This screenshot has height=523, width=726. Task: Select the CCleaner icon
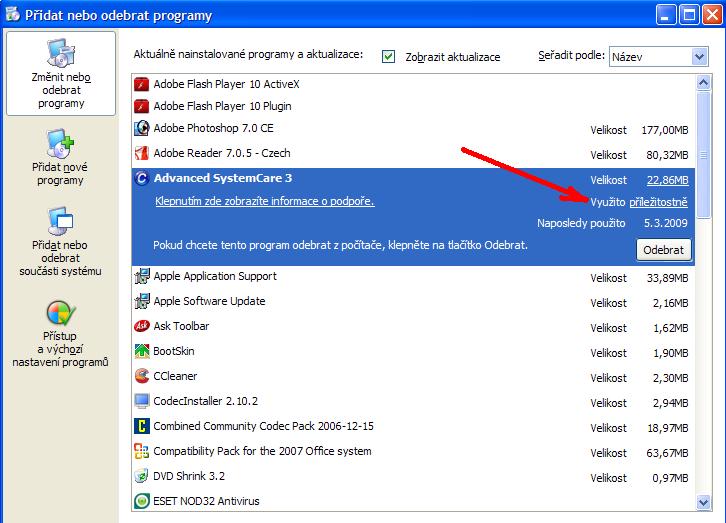coord(141,376)
